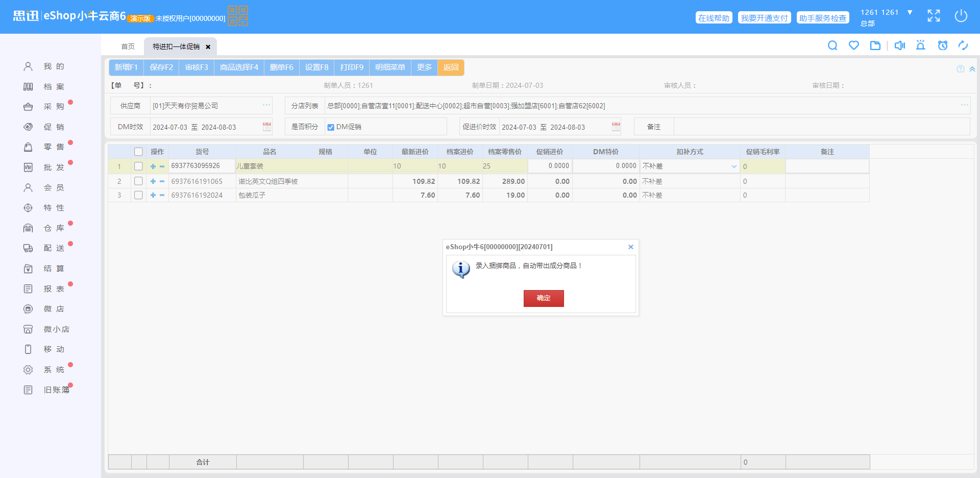Open 促进价时效 calendar picker
The width and height of the screenshot is (980, 478).
pyautogui.click(x=616, y=127)
